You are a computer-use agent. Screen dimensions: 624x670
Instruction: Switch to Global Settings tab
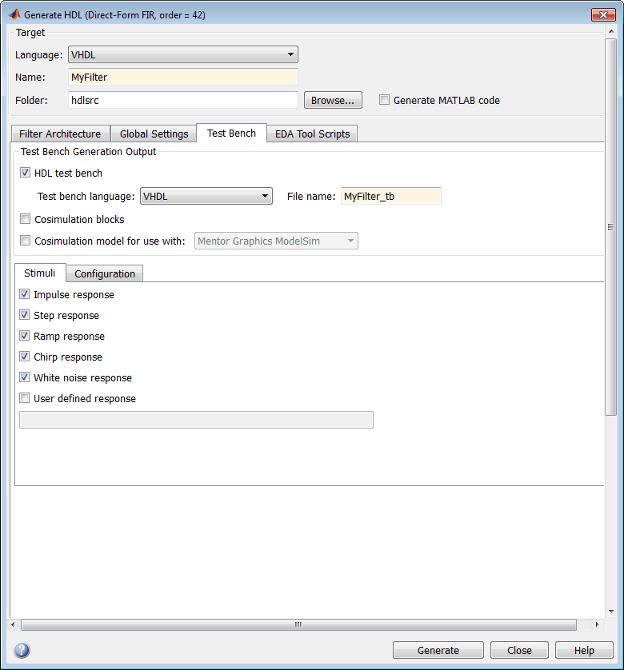[154, 134]
